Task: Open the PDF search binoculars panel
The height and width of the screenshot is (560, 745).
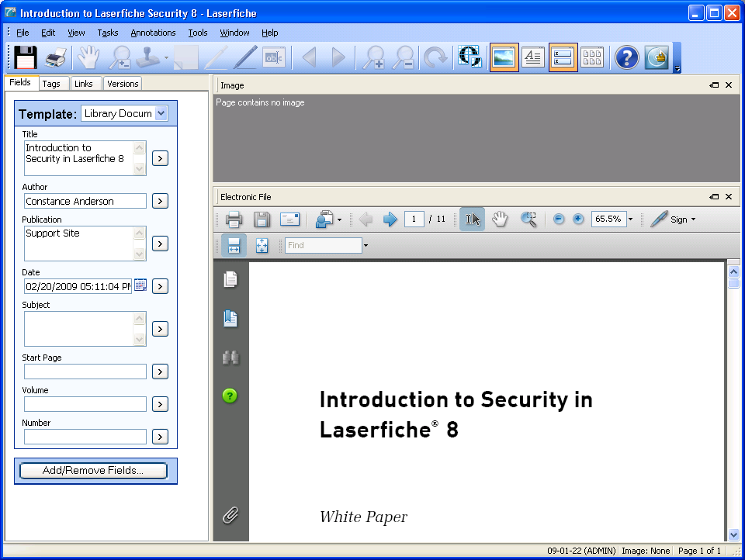Action: pos(230,358)
